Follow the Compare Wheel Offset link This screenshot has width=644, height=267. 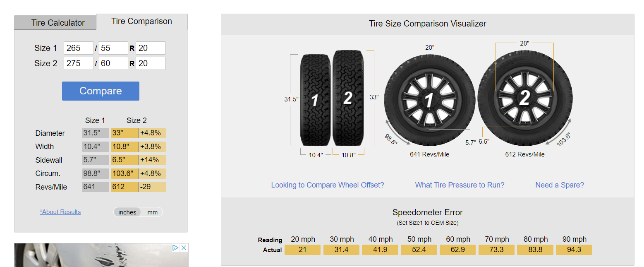tap(327, 185)
